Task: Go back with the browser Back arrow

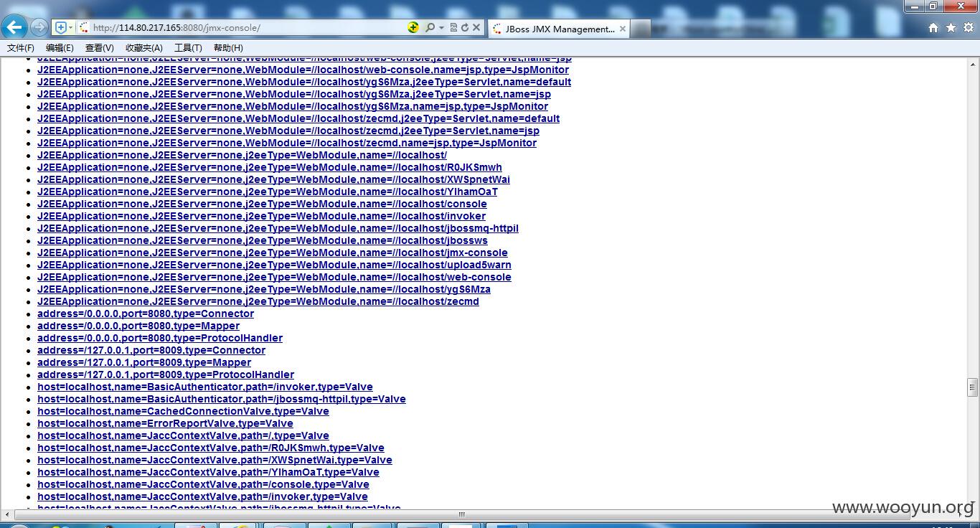Action: coord(14,27)
